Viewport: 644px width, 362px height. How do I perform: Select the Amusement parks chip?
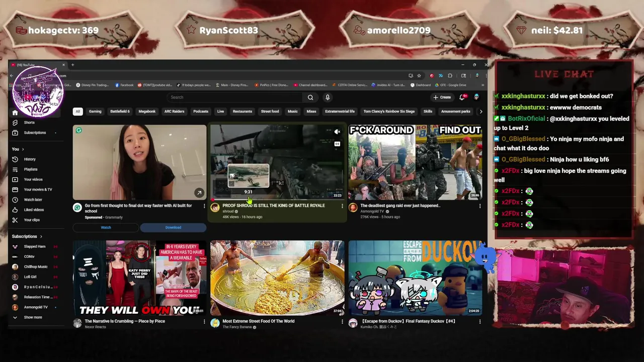(x=455, y=112)
